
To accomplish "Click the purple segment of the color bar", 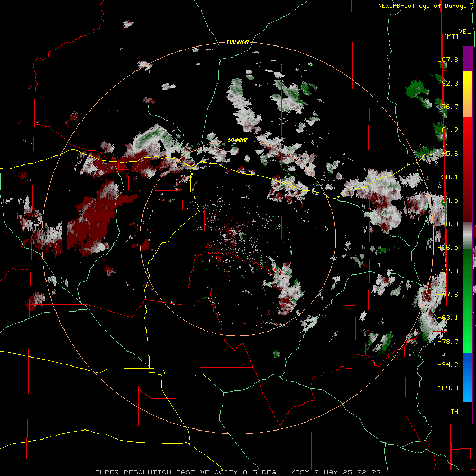I will tap(467, 59).
